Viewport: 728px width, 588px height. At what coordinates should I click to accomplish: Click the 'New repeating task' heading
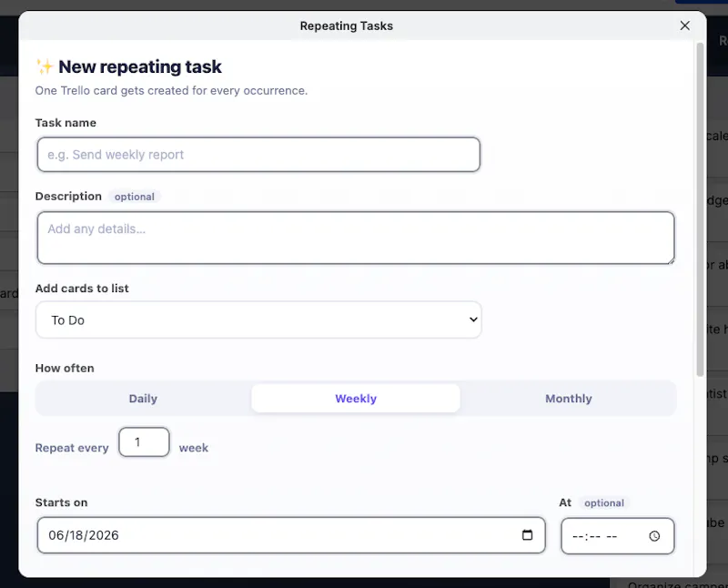click(140, 66)
